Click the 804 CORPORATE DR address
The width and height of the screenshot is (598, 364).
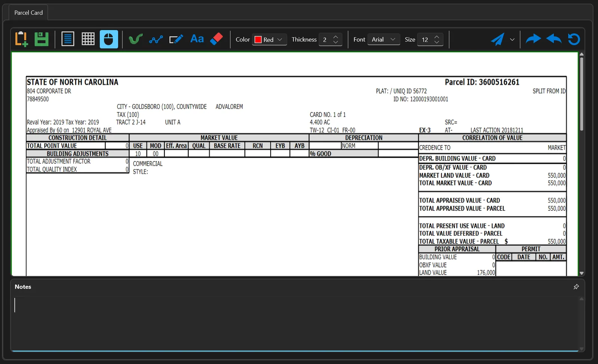pos(49,91)
